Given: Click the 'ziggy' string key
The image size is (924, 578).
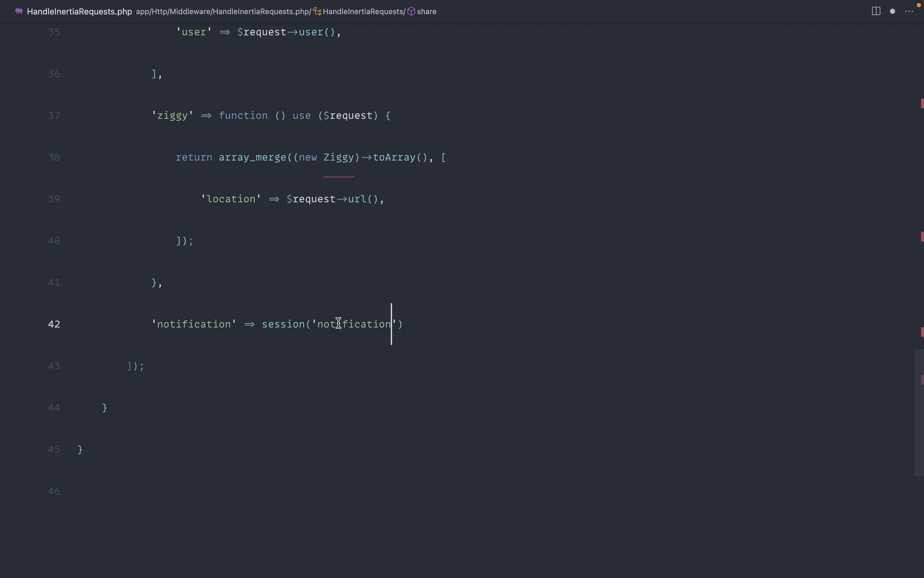Looking at the screenshot, I should click(x=172, y=116).
